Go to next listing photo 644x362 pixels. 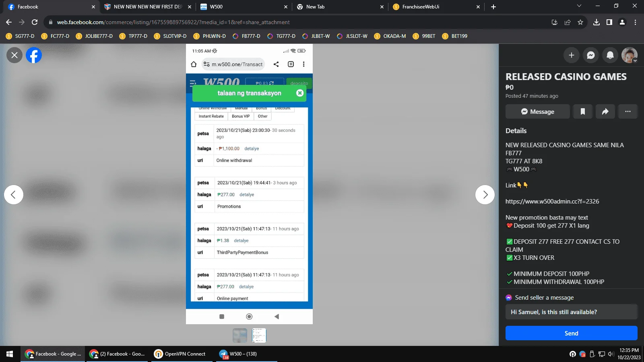click(485, 195)
